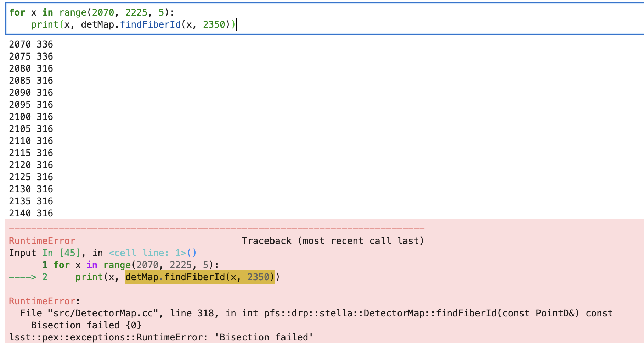This screenshot has width=644, height=349.
Task: Click 'In [45]' in the traceback
Action: click(x=61, y=253)
